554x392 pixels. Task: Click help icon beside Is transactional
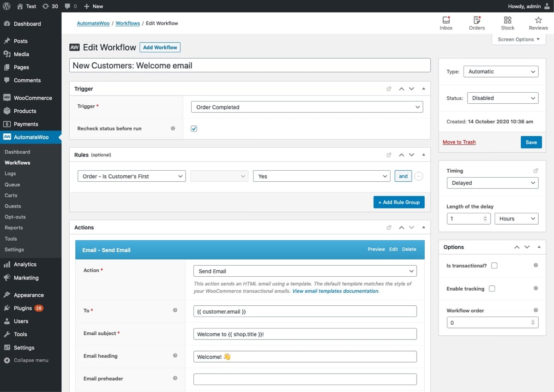536,265
